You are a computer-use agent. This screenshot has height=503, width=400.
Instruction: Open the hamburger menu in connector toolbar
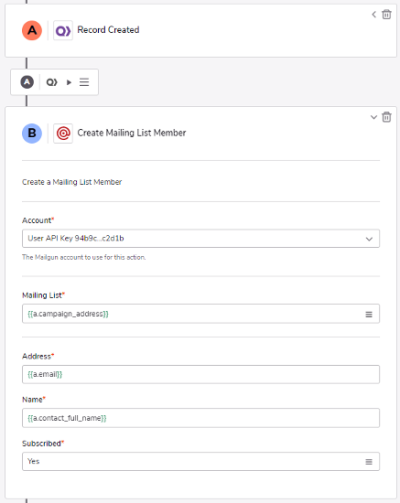(84, 82)
